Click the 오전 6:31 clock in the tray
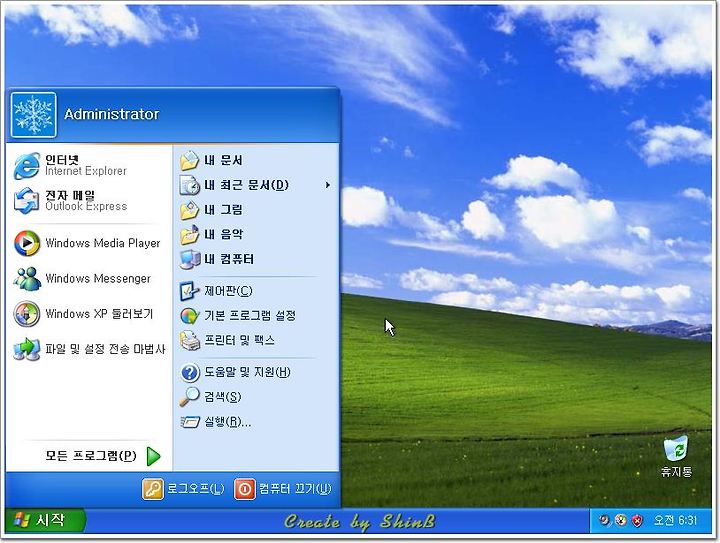This screenshot has width=720, height=543. [x=675, y=521]
